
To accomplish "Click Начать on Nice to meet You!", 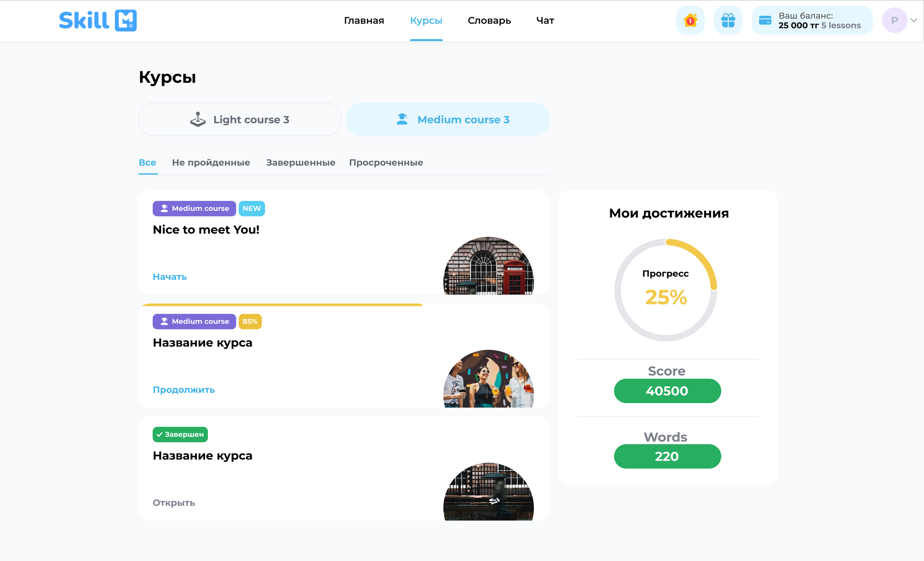I will pyautogui.click(x=170, y=277).
